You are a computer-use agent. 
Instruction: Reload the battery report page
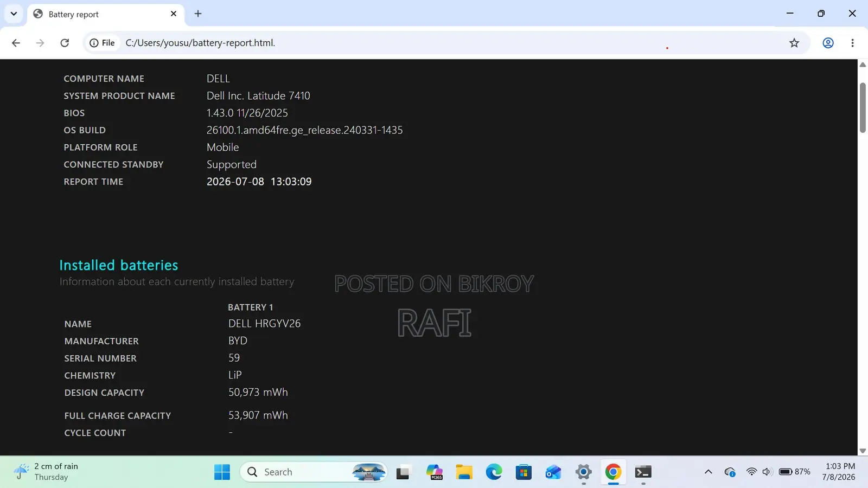pos(65,43)
